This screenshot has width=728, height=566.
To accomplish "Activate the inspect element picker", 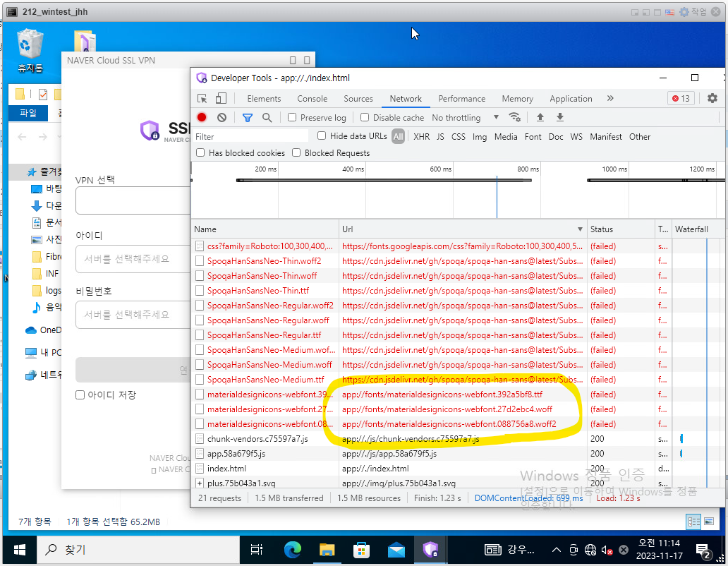I will coord(202,99).
